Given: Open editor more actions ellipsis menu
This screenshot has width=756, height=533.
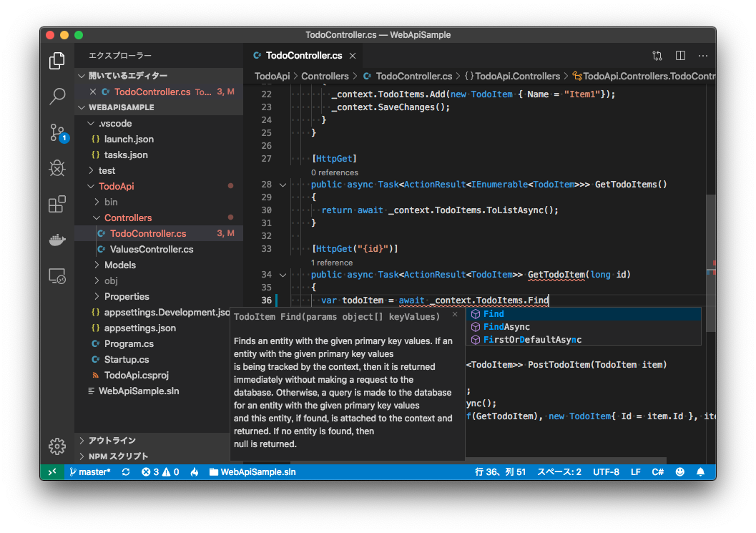Looking at the screenshot, I should coord(703,56).
